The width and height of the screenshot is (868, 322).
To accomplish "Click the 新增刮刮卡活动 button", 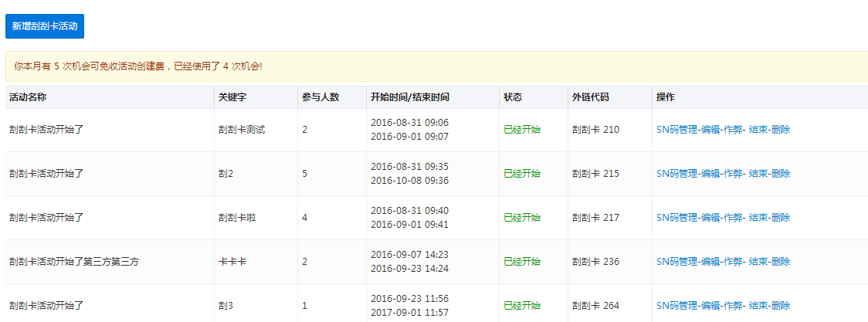I will [x=45, y=26].
